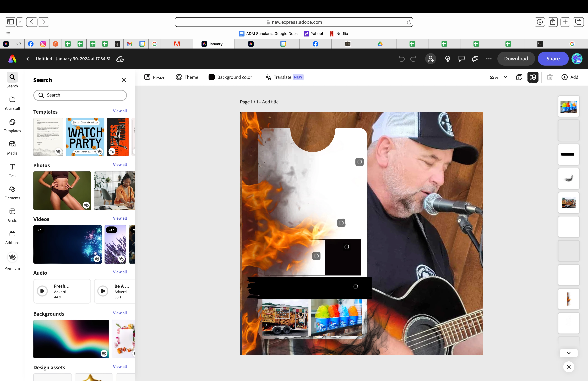Delete page using trash icon
This screenshot has width=588, height=381.
[549, 77]
